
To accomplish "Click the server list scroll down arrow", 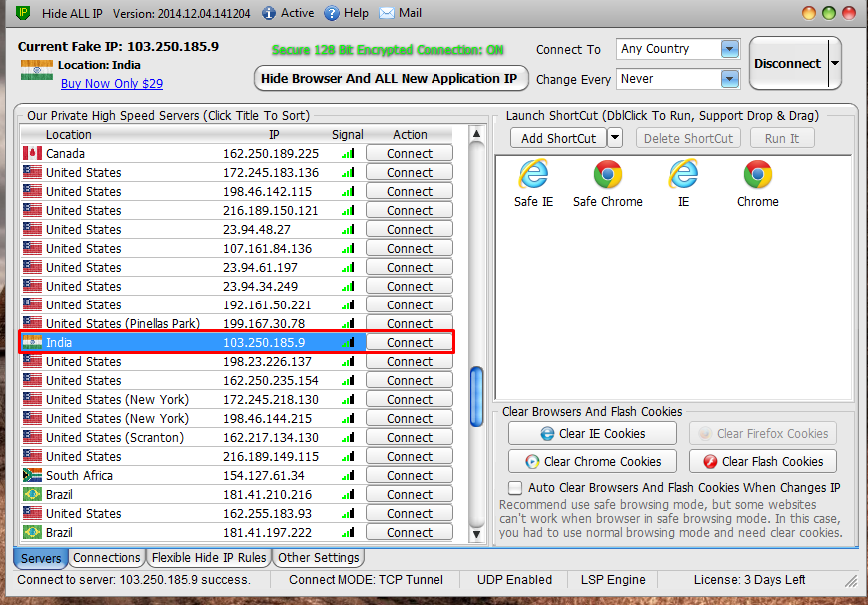I will 476,535.
